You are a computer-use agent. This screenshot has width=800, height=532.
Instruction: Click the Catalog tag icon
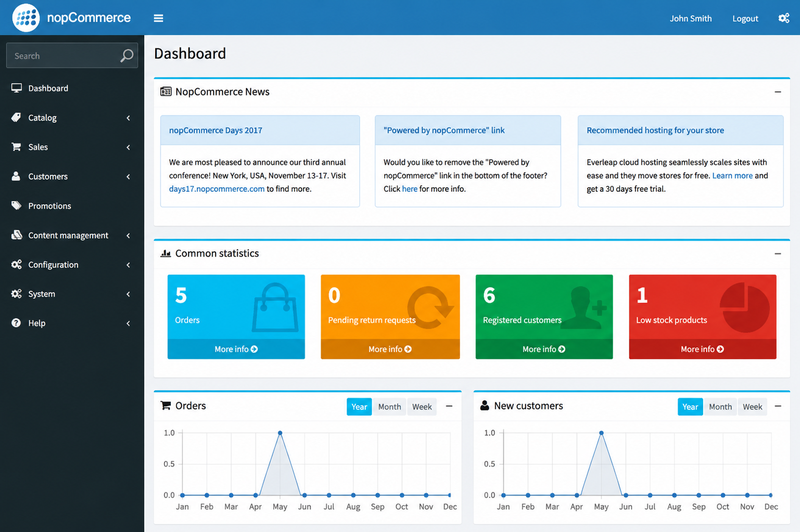point(16,117)
